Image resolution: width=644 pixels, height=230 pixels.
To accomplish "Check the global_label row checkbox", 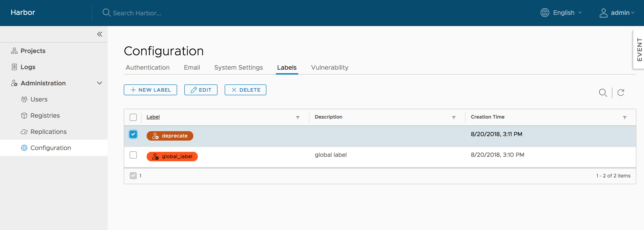I will pos(133,155).
